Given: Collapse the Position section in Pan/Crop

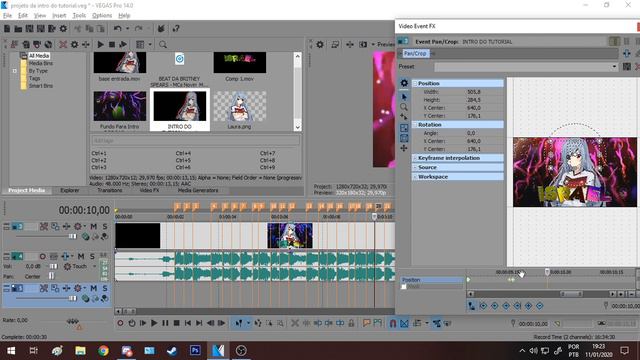Looking at the screenshot, I should click(415, 83).
